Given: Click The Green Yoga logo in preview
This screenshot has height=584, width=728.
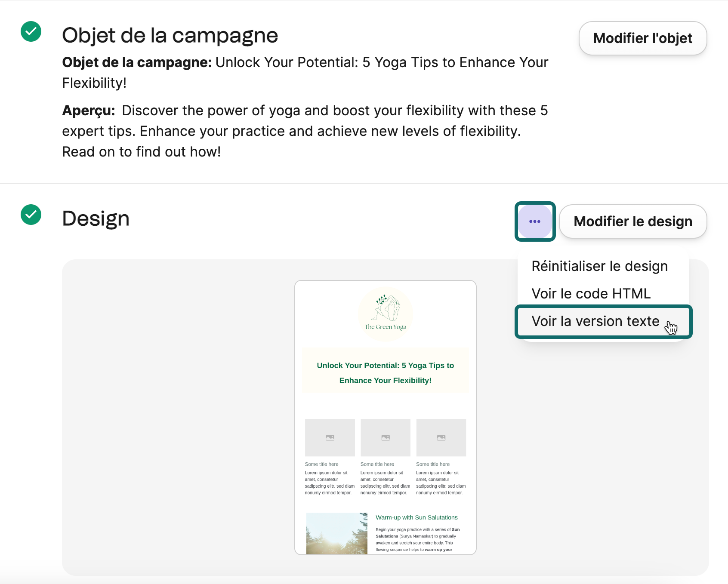Looking at the screenshot, I should tap(386, 314).
